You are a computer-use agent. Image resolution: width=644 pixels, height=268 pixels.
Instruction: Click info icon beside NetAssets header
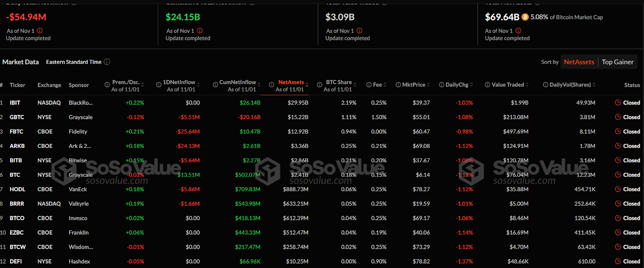[272, 85]
